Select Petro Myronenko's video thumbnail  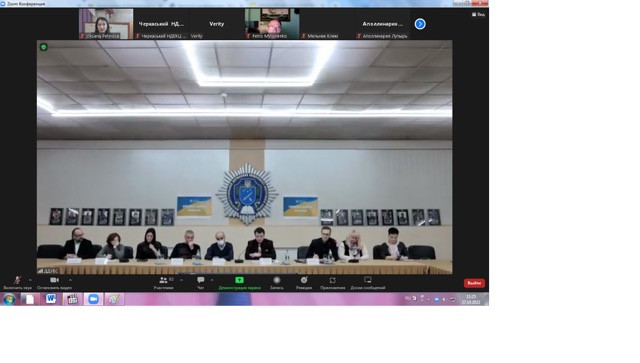pos(272,24)
